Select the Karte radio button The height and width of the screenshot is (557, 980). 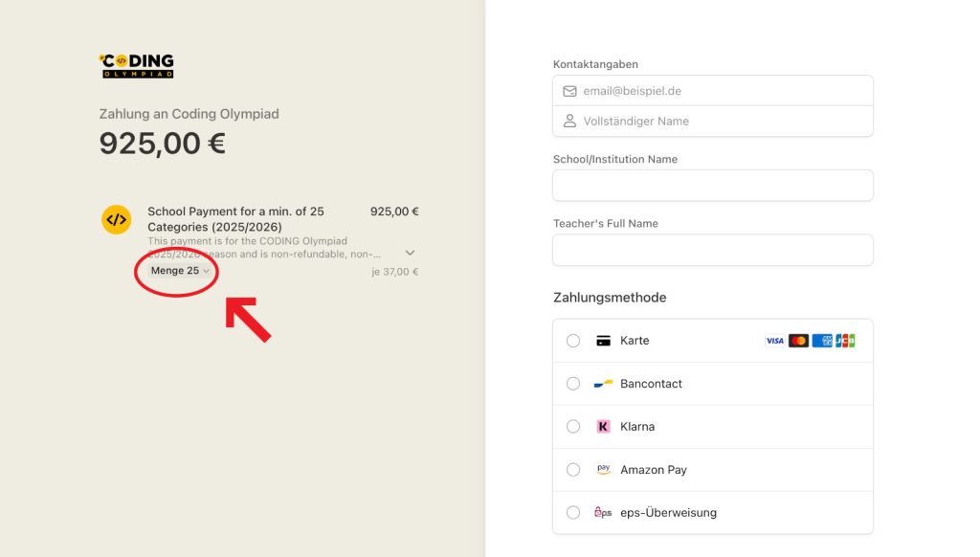click(573, 341)
